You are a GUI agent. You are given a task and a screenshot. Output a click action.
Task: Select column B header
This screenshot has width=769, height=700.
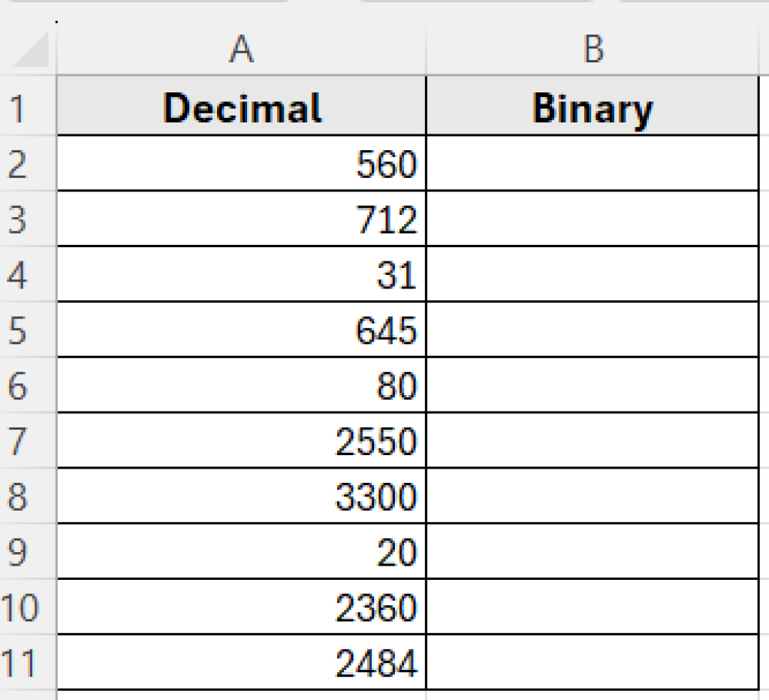593,50
